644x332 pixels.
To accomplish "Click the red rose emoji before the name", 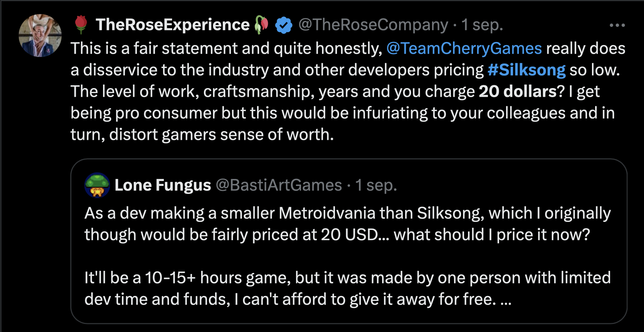I will tap(81, 24).
